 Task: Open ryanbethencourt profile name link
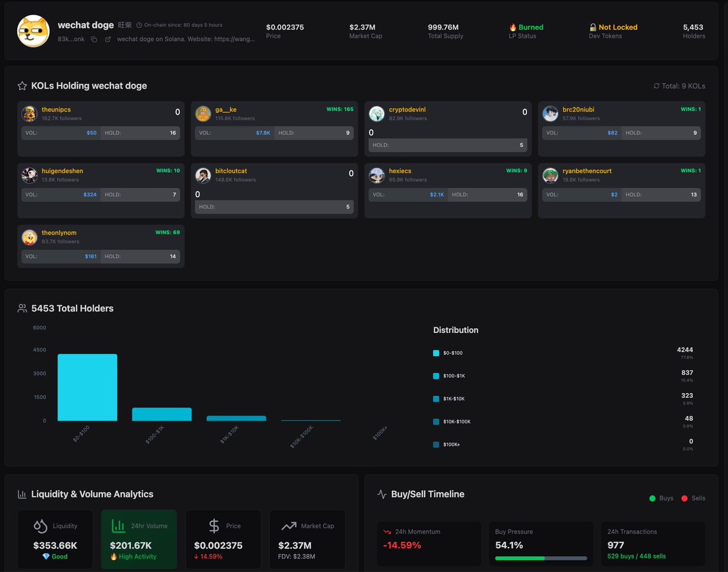click(x=587, y=171)
